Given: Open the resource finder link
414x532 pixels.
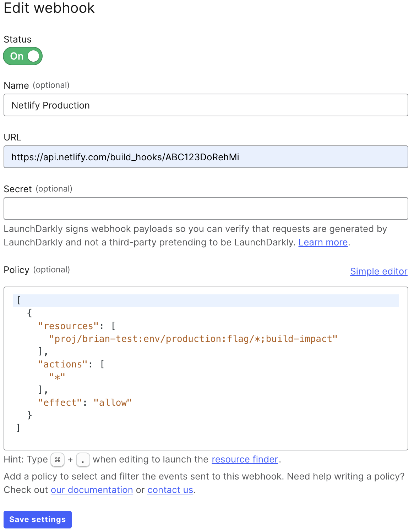Looking at the screenshot, I should coord(244,459).
